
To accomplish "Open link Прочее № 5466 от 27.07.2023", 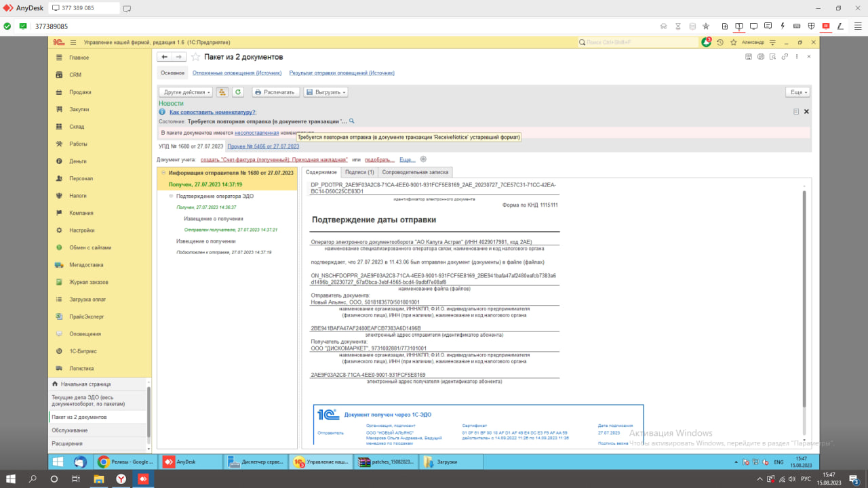I will click(x=263, y=146).
